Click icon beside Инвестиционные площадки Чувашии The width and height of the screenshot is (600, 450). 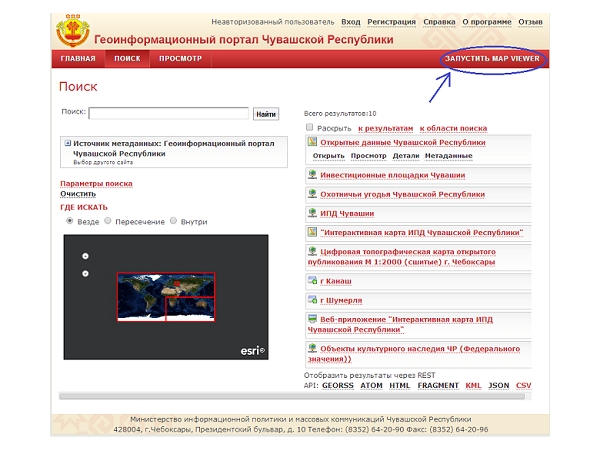(312, 174)
